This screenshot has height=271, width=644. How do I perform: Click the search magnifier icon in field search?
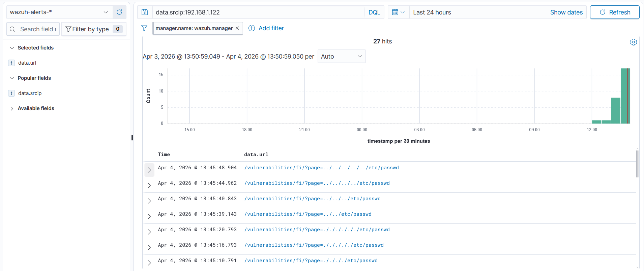[12, 29]
